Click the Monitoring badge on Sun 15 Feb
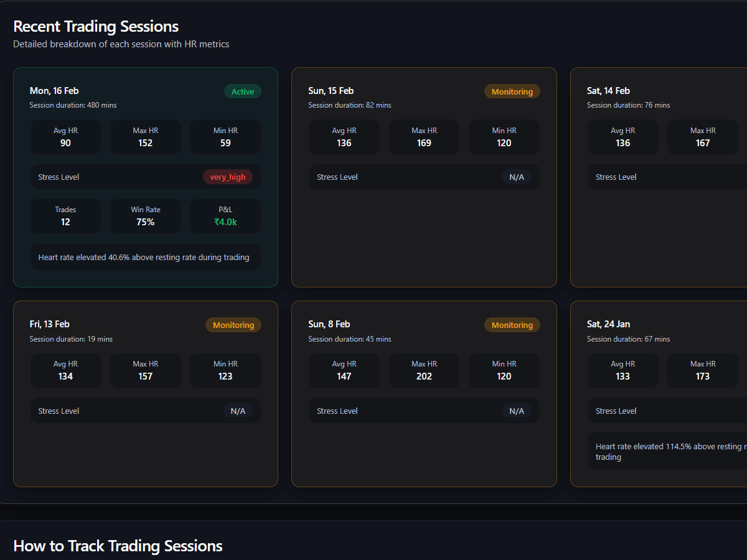 tap(512, 91)
